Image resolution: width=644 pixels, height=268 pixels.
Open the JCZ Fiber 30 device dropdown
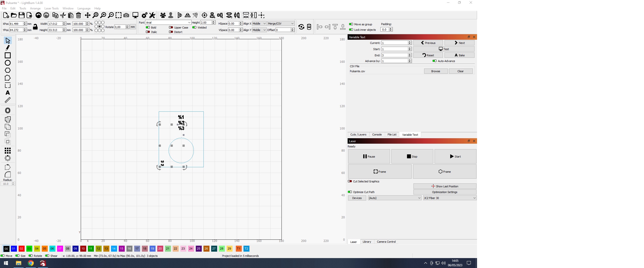coord(449,198)
